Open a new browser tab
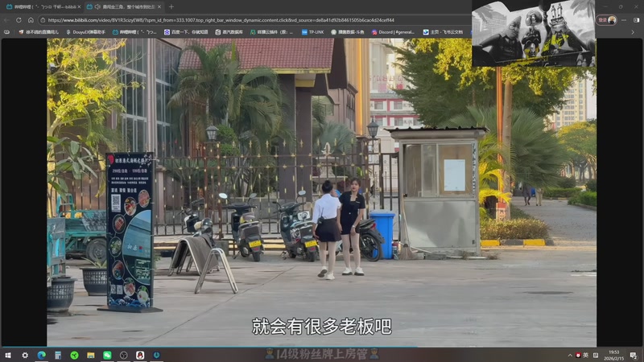 tap(171, 7)
